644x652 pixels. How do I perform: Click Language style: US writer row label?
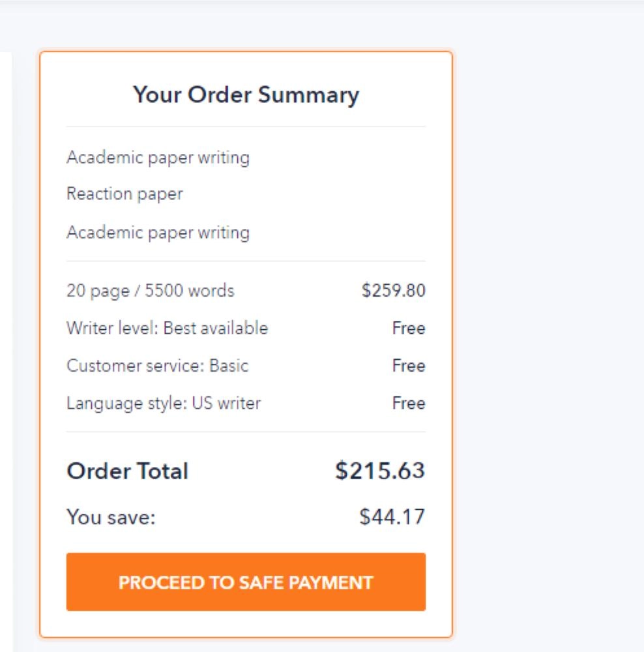pyautogui.click(x=163, y=404)
